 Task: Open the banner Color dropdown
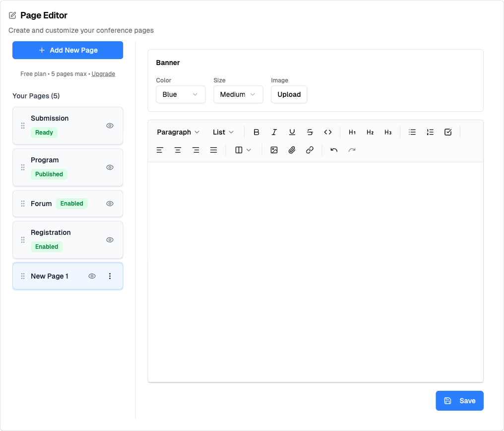(181, 94)
